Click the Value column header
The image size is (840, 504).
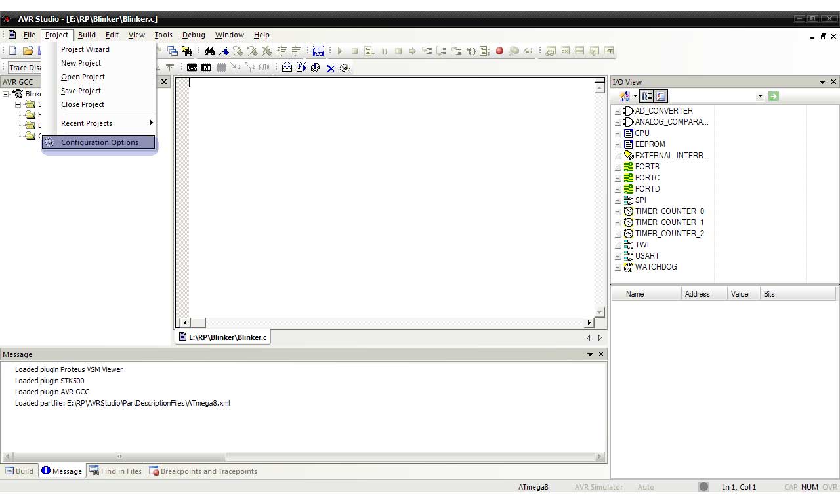(x=744, y=294)
